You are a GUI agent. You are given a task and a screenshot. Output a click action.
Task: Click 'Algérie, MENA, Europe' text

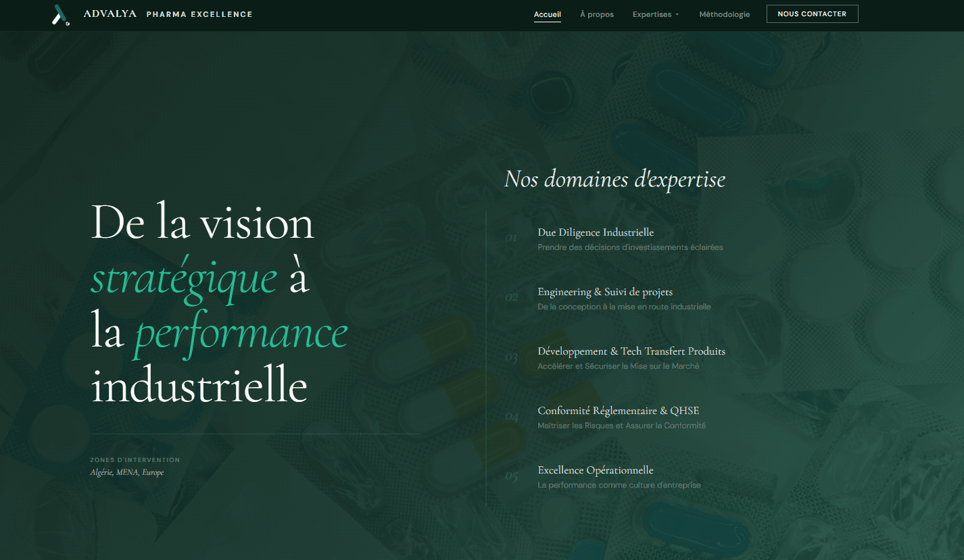[127, 472]
